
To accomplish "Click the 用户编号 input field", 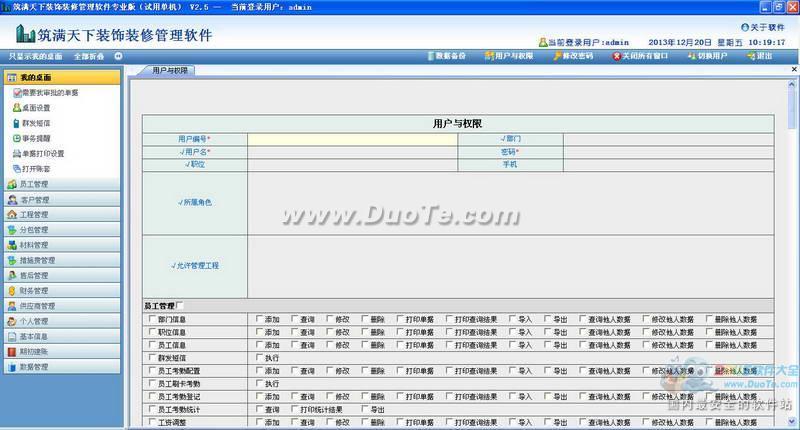I will 353,139.
